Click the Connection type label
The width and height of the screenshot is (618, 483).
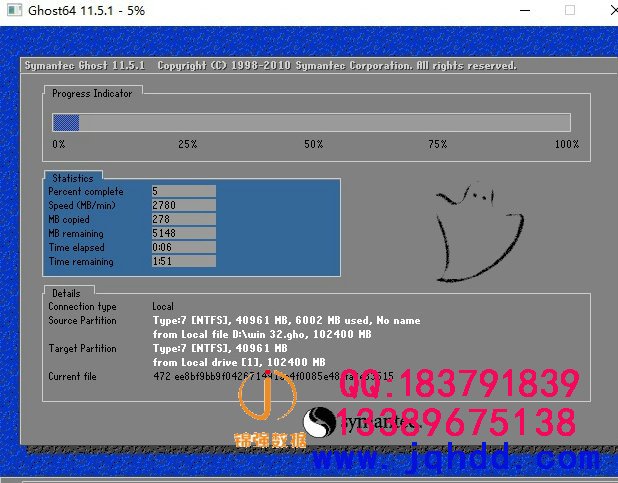coord(82,306)
